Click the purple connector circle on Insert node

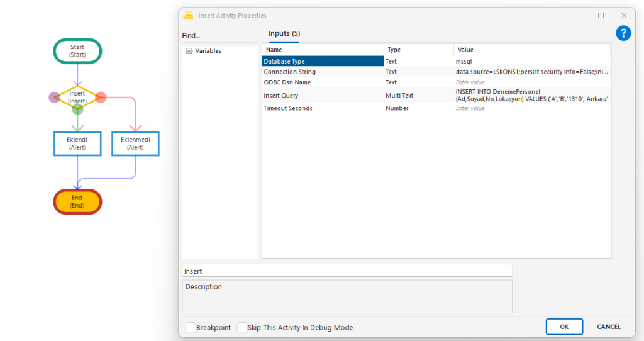tap(54, 98)
